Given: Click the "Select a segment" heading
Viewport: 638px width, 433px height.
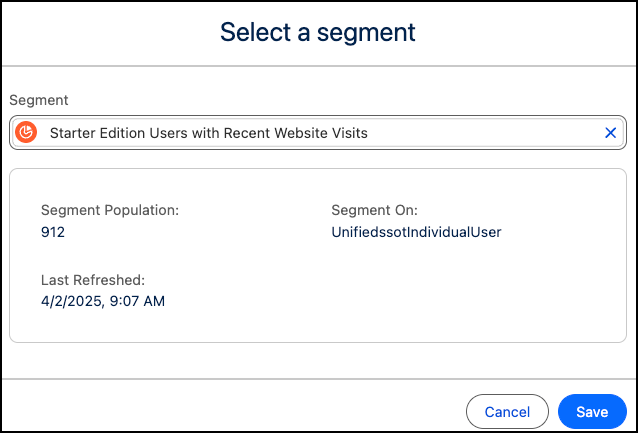Looking at the screenshot, I should [318, 32].
